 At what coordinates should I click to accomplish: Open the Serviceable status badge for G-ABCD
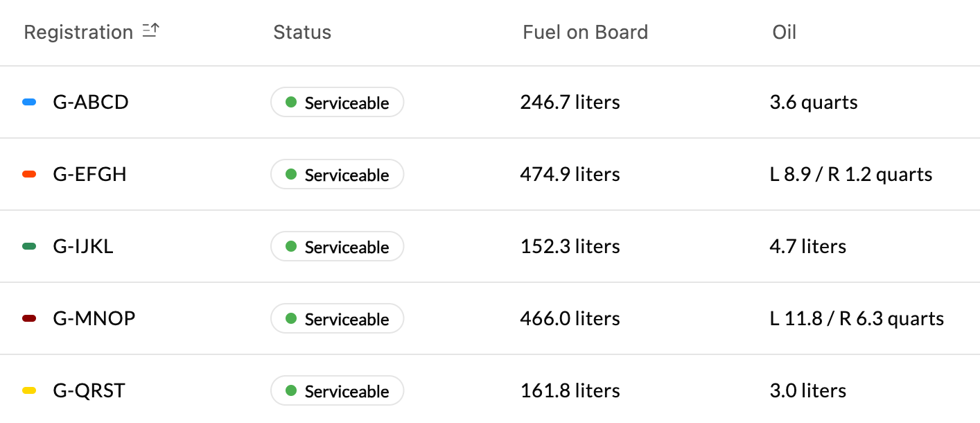tap(337, 103)
